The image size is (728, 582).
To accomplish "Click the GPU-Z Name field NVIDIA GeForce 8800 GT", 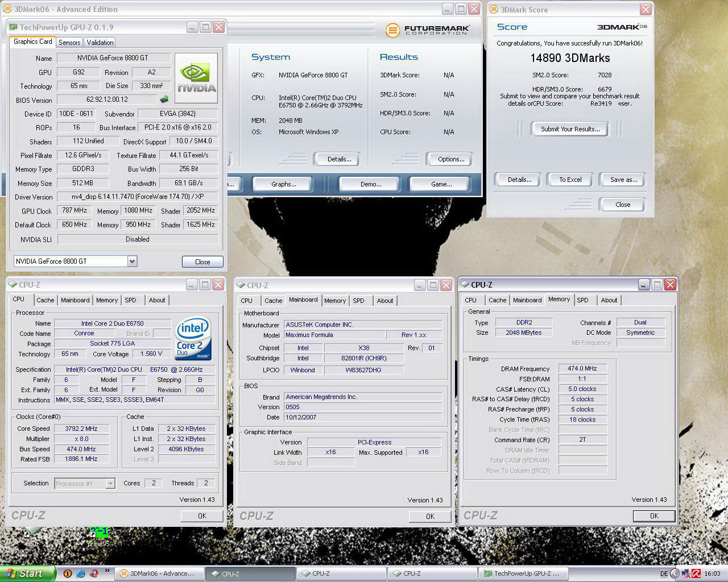I will click(x=114, y=58).
